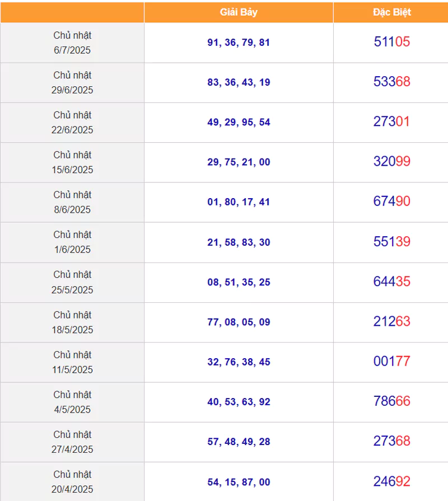The height and width of the screenshot is (501, 448).
Task: Click special prize number 53368
Action: 392,82
